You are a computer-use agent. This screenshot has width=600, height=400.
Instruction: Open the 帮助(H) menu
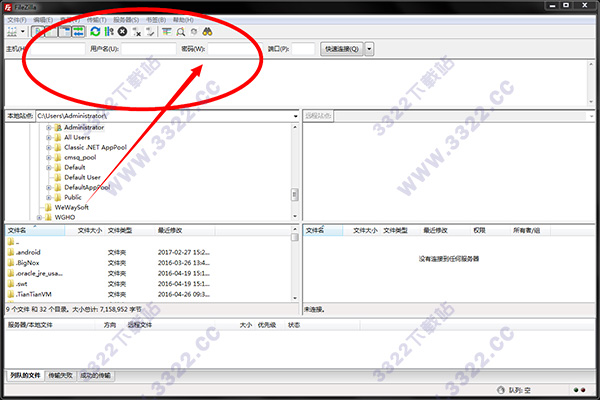pyautogui.click(x=183, y=20)
